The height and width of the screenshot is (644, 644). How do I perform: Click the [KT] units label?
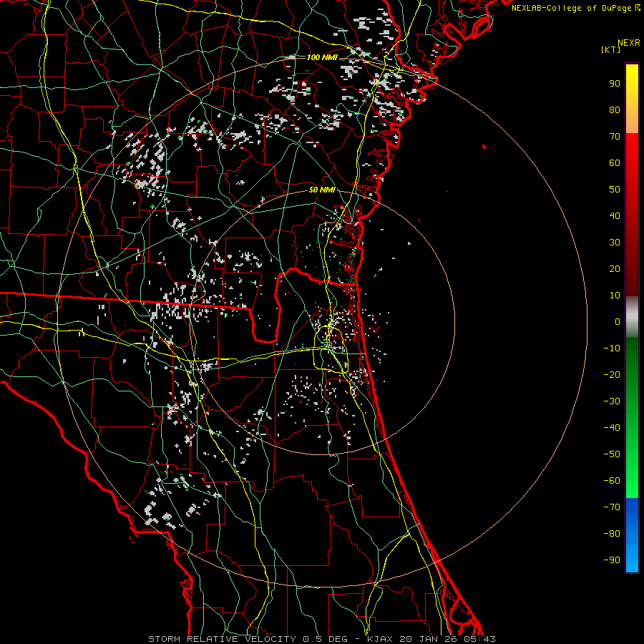[610, 49]
